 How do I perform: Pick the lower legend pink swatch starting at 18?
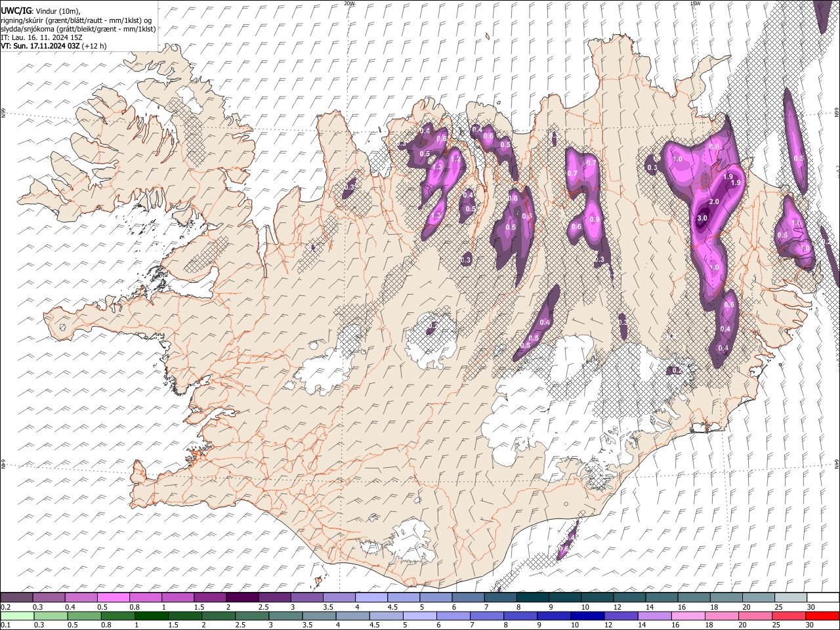[721, 616]
